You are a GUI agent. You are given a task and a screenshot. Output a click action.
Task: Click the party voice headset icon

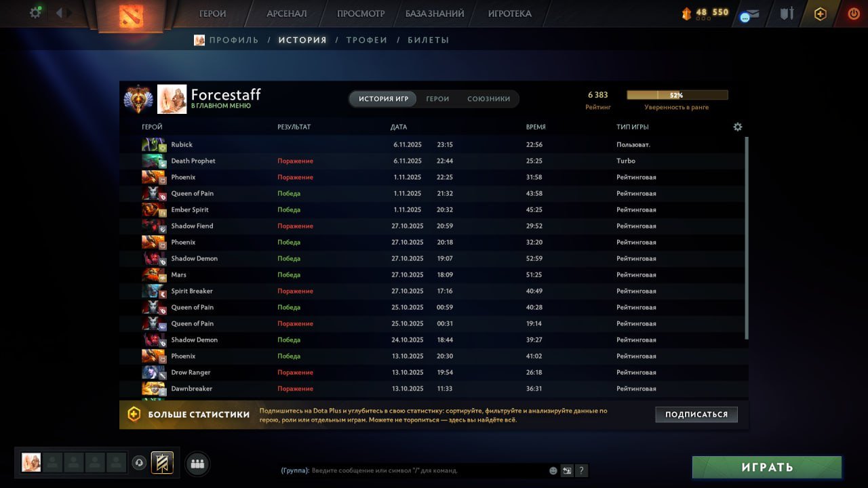[139, 463]
